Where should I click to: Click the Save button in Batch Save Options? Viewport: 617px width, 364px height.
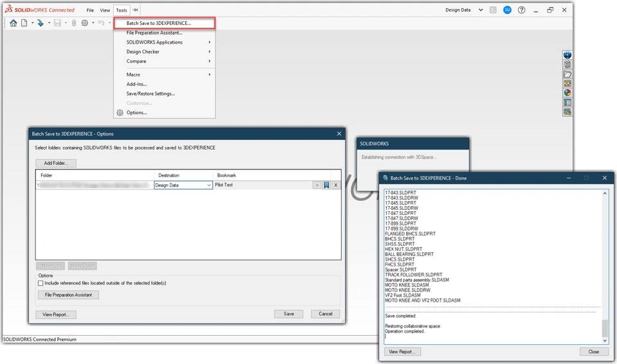point(289,314)
